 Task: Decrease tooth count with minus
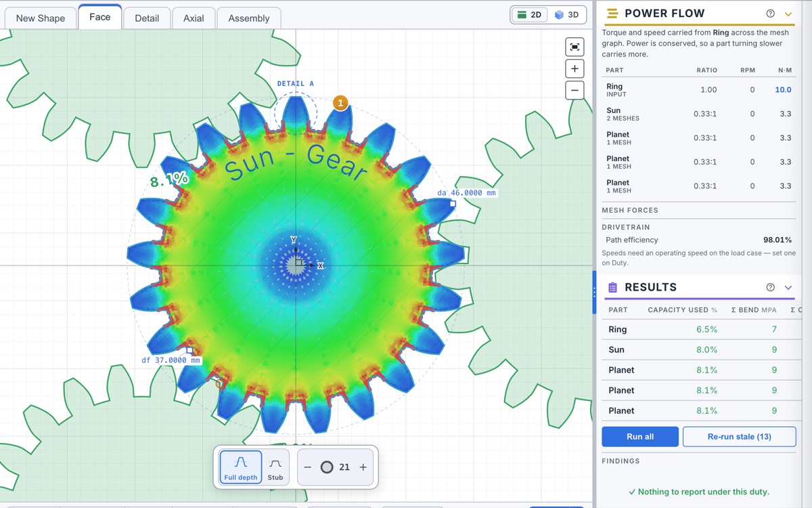307,467
